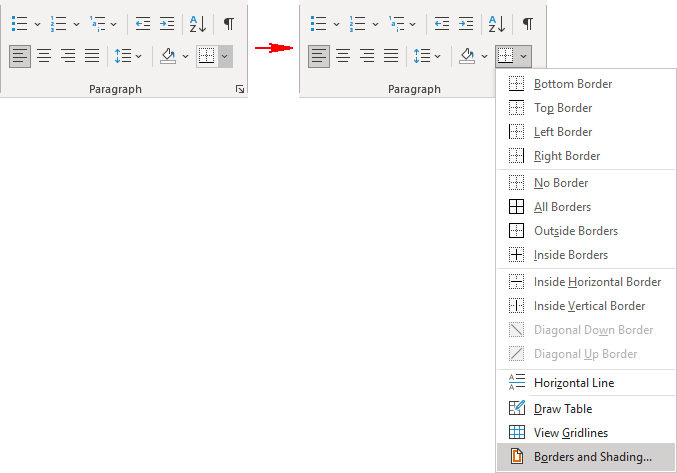Click Line Spacing icon in ribbon showing dialog launcher

coord(123,56)
